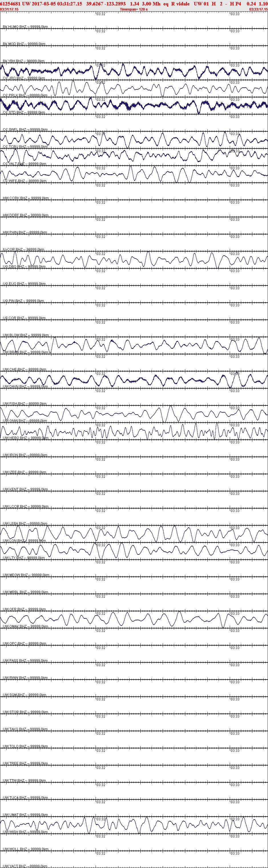Image resolution: width=268 pixels, height=868 pixels.
Task: Select the IU COR BHZ station label
Action: click(24, 249)
